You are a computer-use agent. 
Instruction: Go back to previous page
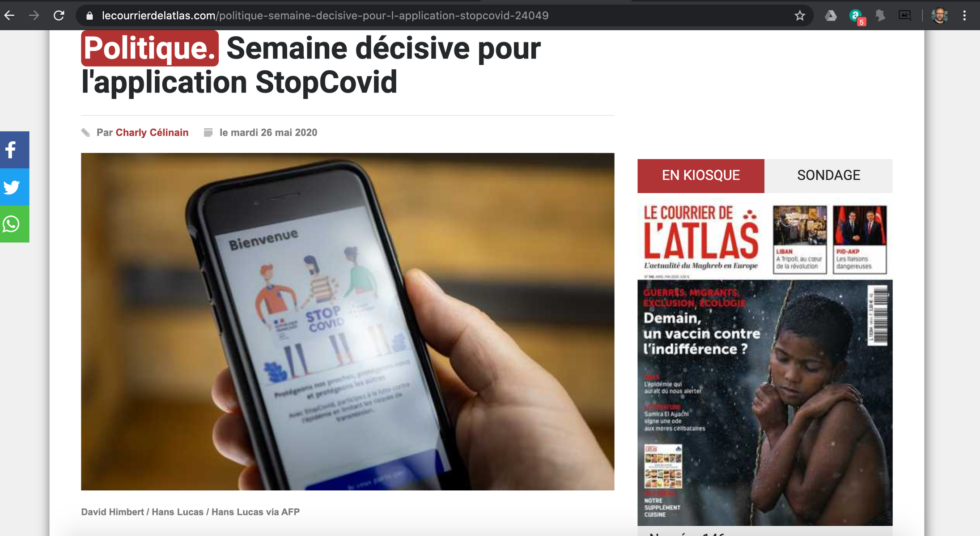9,16
